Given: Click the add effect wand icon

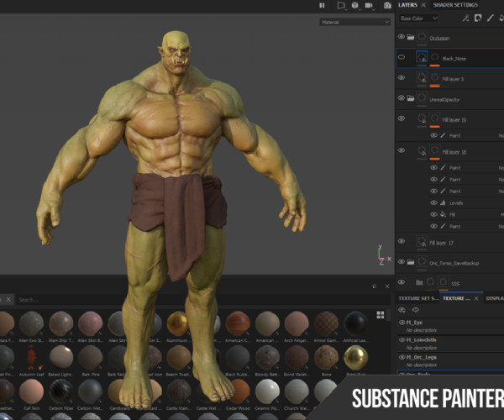Looking at the screenshot, I should (465, 18).
